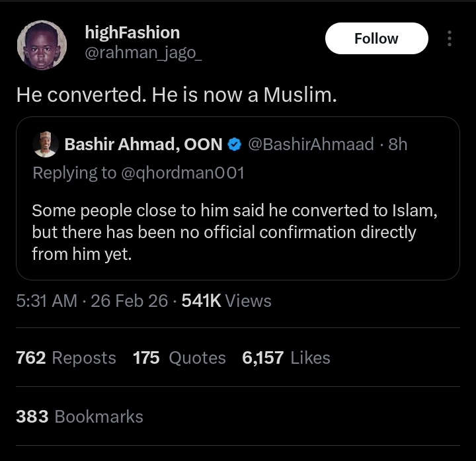This screenshot has height=461, width=476.
Task: Click the 26 Feb 26 post date
Action: (129, 301)
